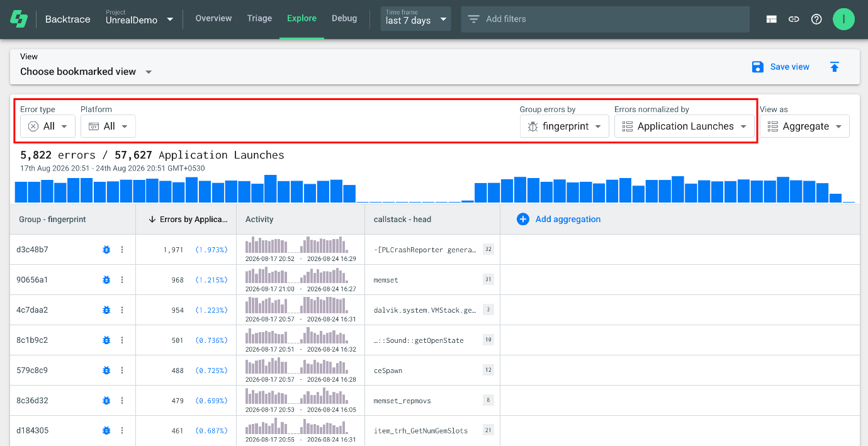Click the filter lines icon in filter bar

(x=473, y=19)
